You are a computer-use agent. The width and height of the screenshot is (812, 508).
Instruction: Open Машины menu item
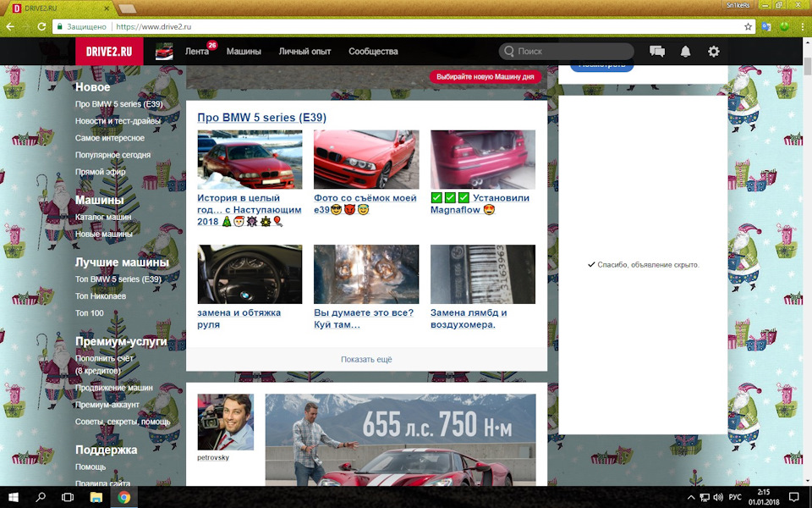(x=244, y=52)
